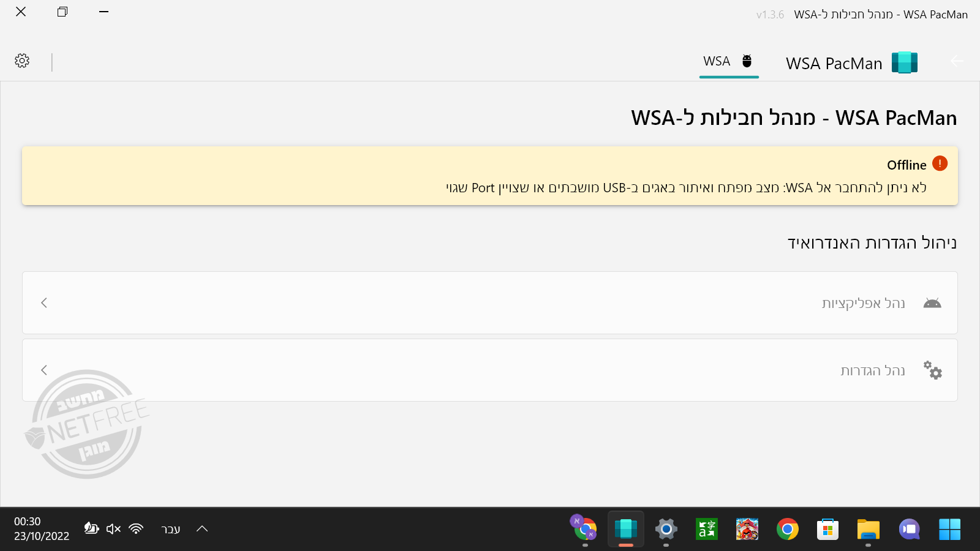Click the Offline red warning icon
Image resolution: width=980 pixels, height=551 pixels.
(940, 163)
